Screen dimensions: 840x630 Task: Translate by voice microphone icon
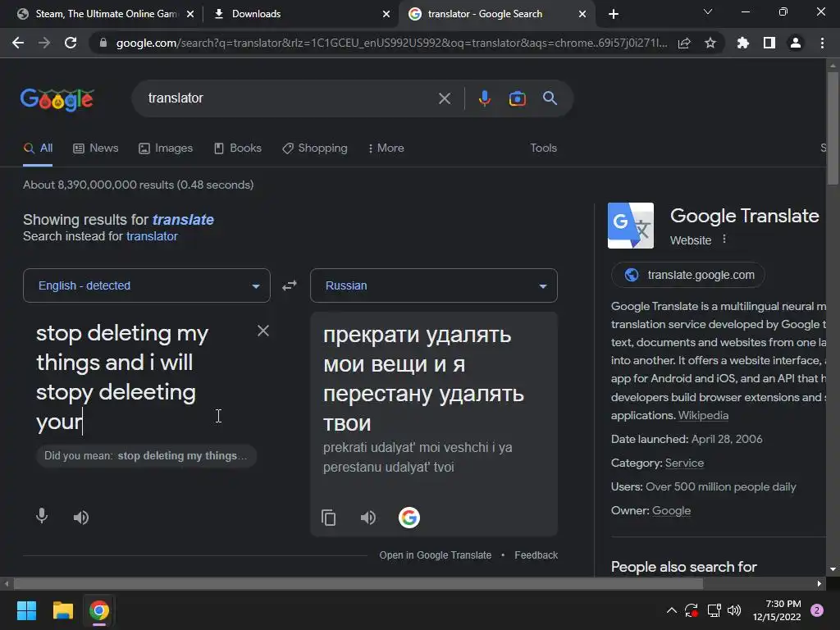pyautogui.click(x=42, y=516)
